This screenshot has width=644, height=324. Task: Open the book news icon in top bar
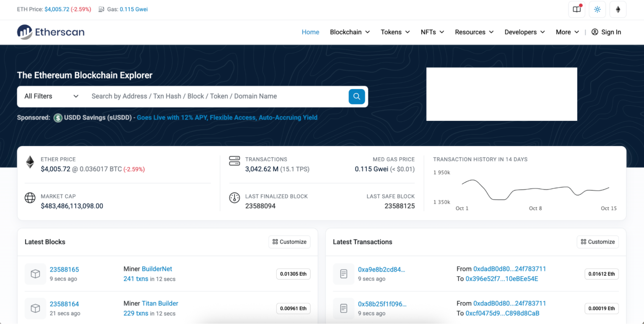point(577,9)
